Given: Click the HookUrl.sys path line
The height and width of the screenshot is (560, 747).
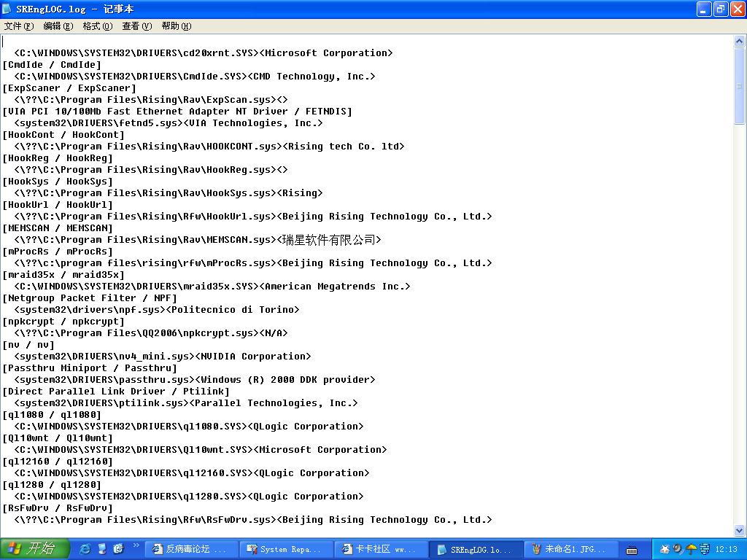Looking at the screenshot, I should 253,216.
